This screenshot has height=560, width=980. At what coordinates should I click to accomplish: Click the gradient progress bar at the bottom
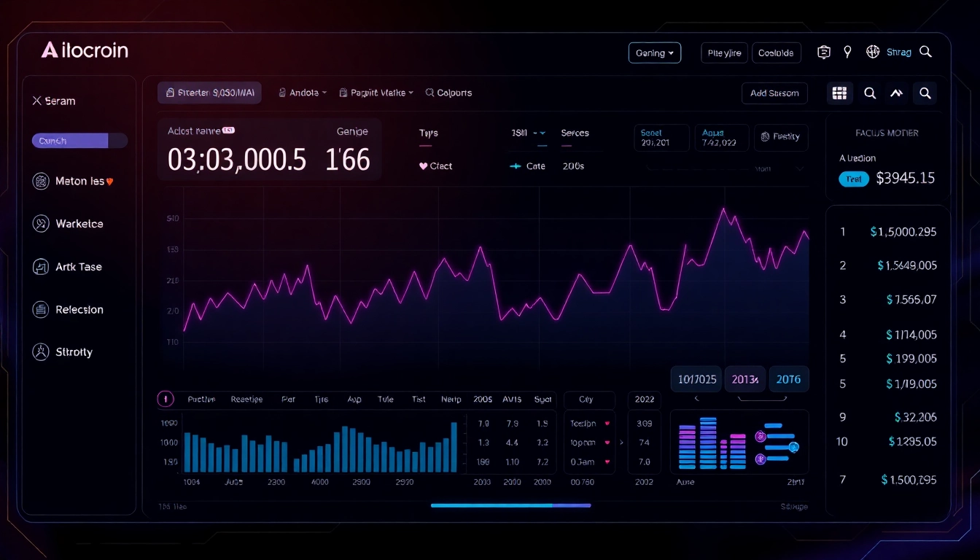coord(510,505)
